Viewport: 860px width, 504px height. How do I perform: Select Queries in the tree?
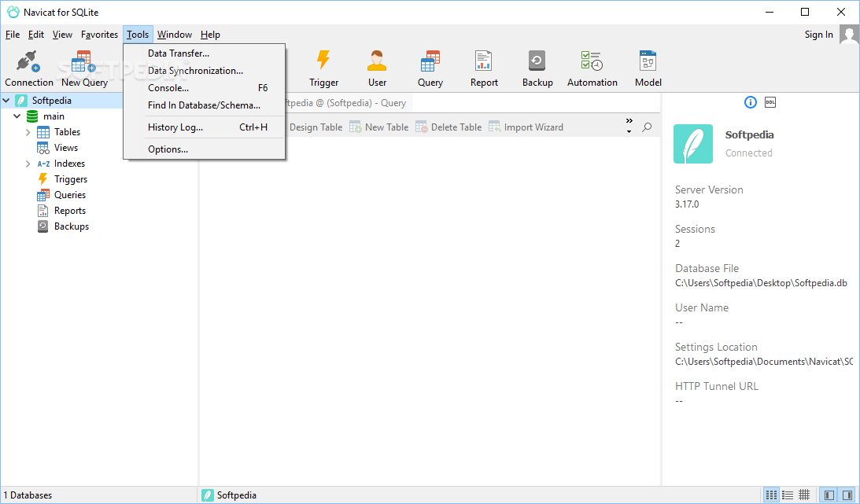coord(70,195)
